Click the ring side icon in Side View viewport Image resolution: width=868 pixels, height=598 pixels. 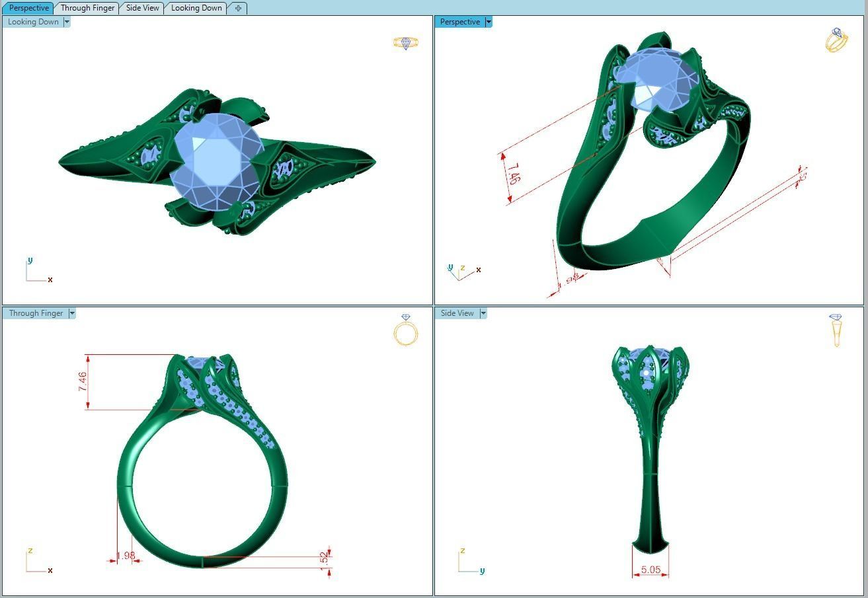click(x=836, y=330)
